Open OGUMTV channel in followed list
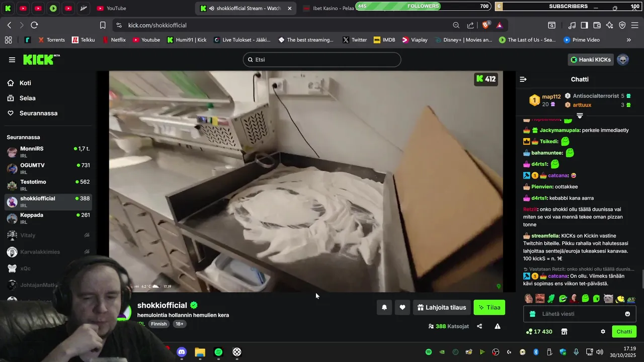The height and width of the screenshot is (362, 644). click(x=48, y=168)
